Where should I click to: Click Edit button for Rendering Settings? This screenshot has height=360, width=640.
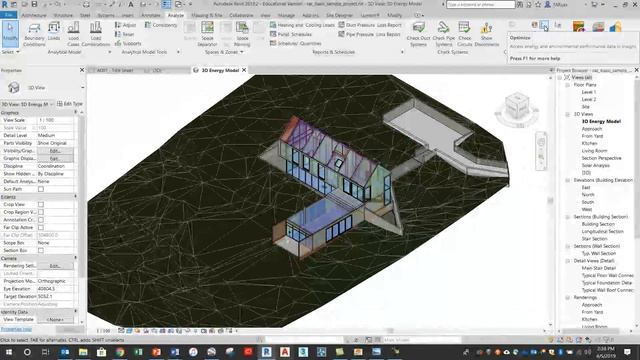(55, 266)
